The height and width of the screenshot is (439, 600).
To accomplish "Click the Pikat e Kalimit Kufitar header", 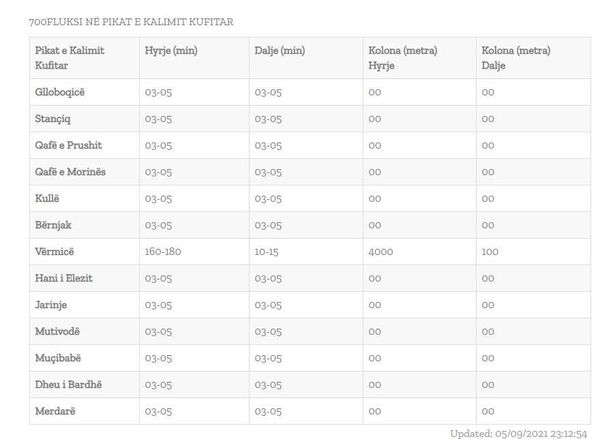I will point(69,58).
